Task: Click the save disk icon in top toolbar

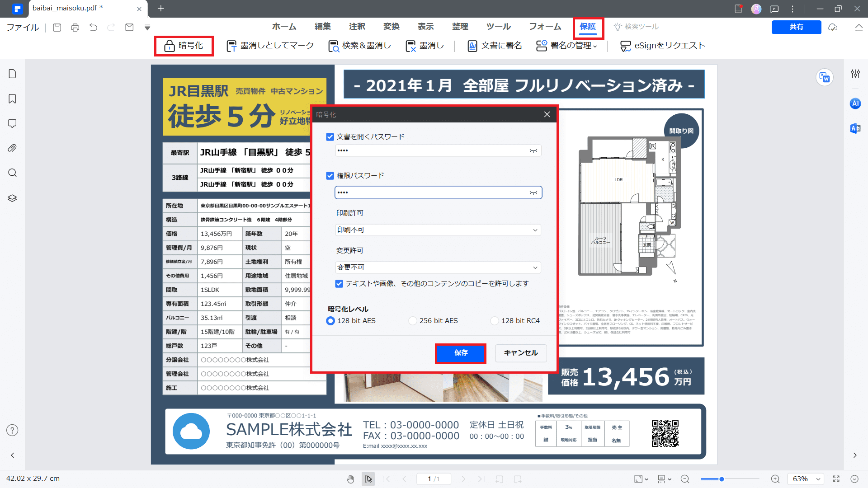Action: click(57, 28)
